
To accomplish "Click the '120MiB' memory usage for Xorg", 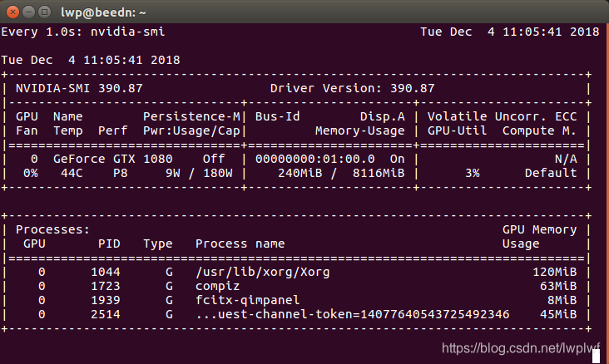I will click(x=555, y=272).
